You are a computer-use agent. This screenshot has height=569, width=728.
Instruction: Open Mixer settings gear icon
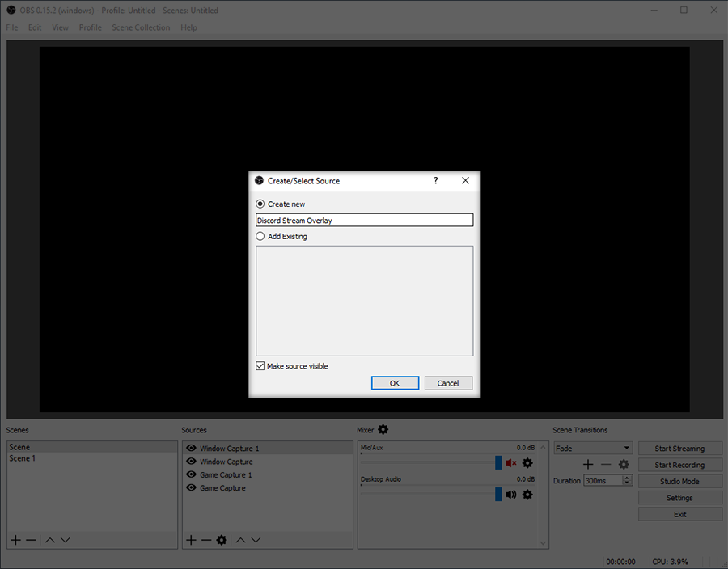pos(383,429)
